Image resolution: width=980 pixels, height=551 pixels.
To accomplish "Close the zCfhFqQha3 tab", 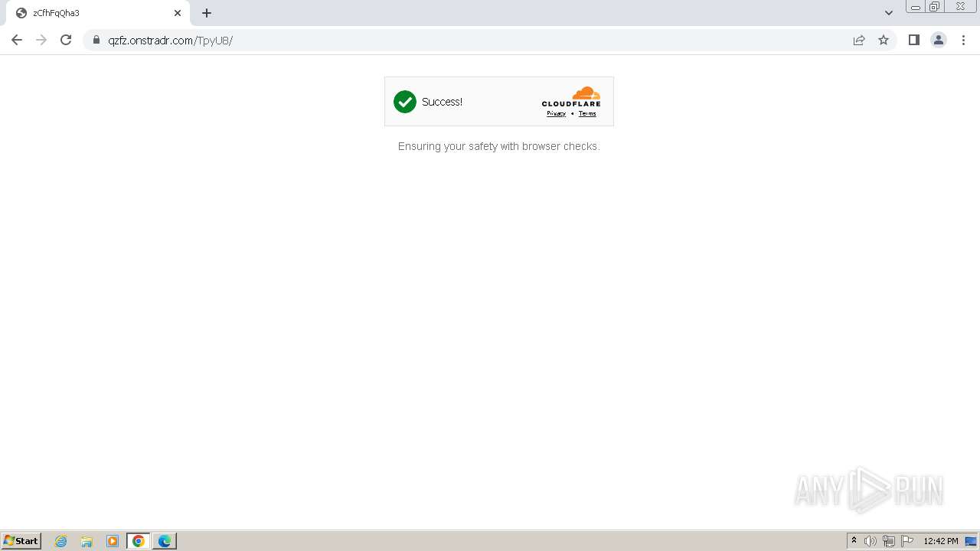I will 178,13.
